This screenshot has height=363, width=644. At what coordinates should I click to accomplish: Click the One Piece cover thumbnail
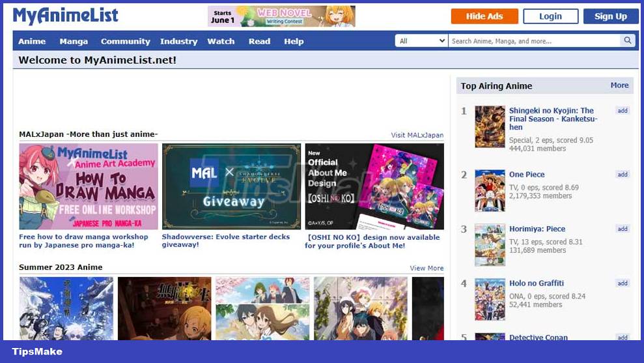pos(490,191)
